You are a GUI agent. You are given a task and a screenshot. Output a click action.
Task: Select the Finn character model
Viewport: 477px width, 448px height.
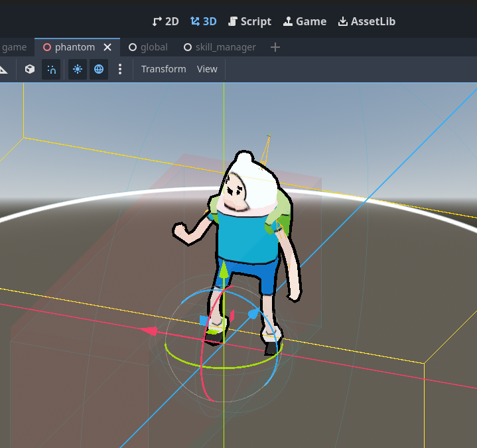click(x=248, y=238)
